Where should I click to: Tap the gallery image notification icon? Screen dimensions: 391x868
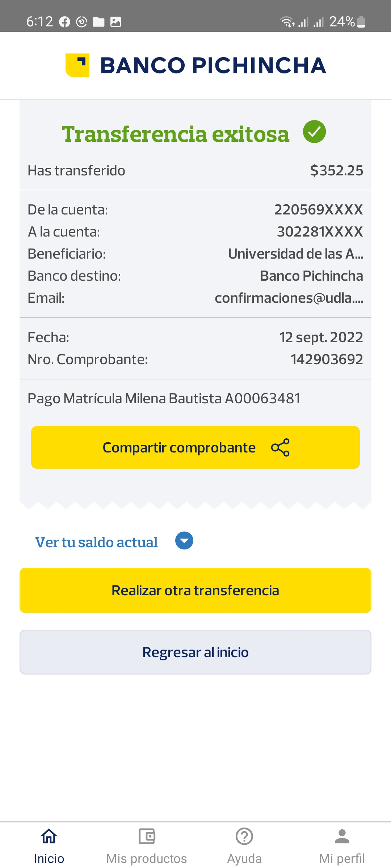coord(115,22)
